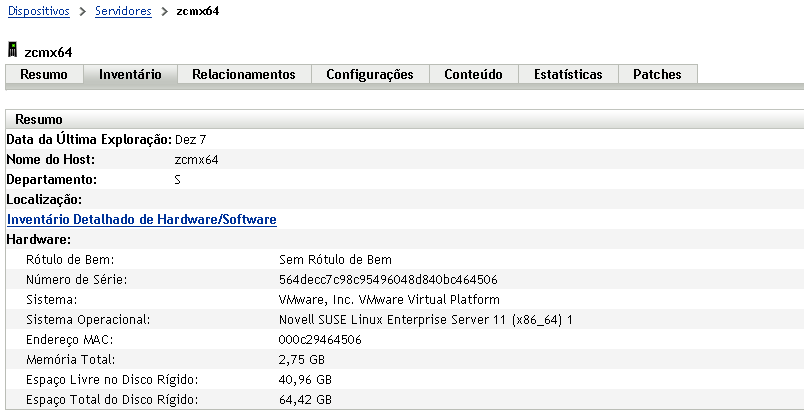View the Estatísticas tab

[568, 74]
